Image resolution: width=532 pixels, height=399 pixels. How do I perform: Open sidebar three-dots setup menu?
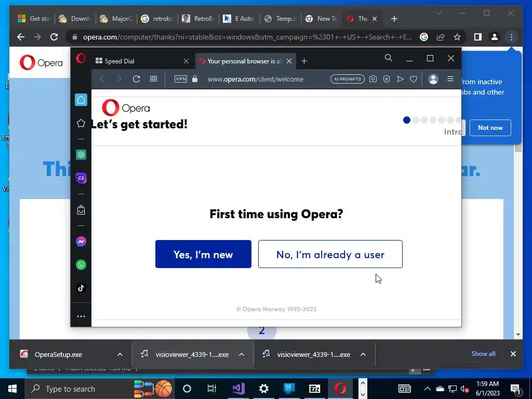[81, 316]
